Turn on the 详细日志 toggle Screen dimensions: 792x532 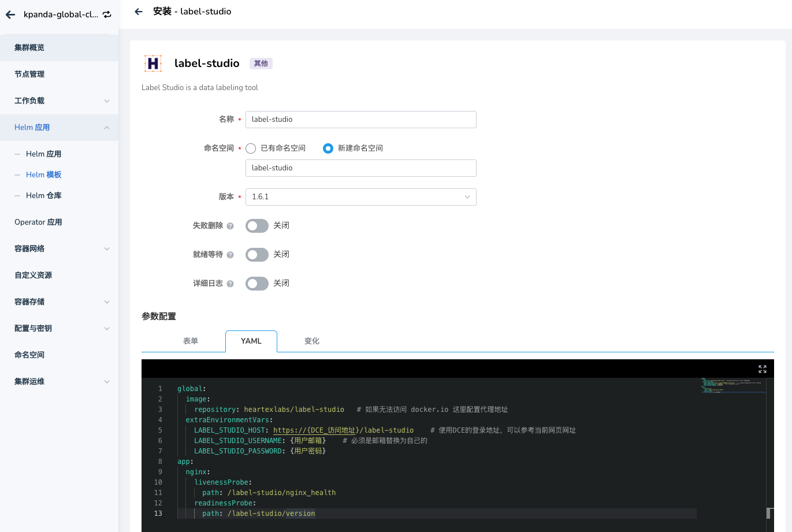click(256, 283)
